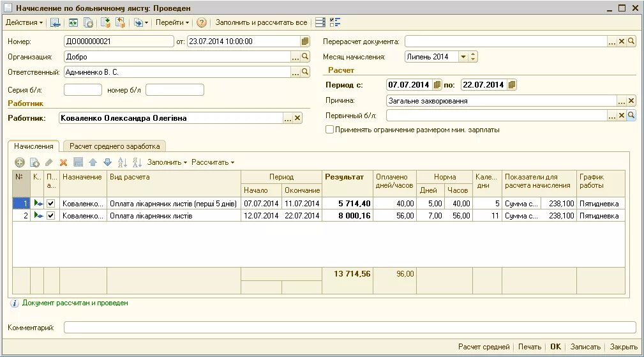Open calendar for period end date
This screenshot has height=357, width=644.
[512, 85]
